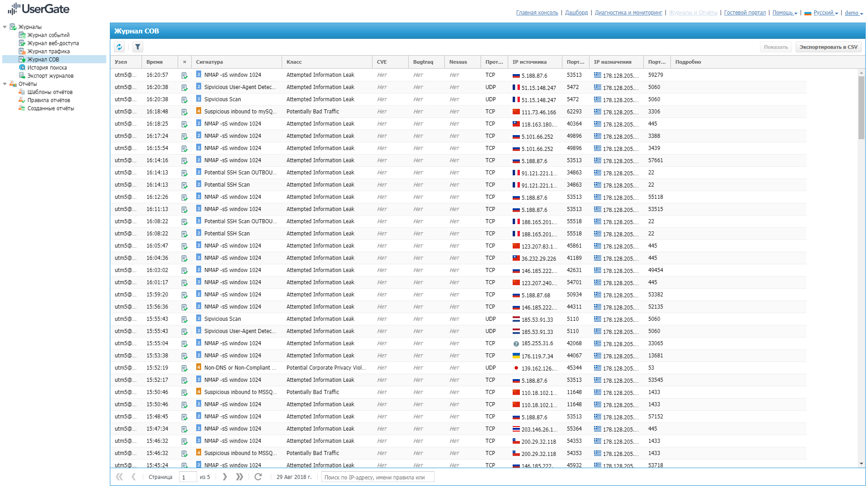Open Экспорт журналов in the sidebar
Screen dimensions: 868x488
tap(50, 76)
